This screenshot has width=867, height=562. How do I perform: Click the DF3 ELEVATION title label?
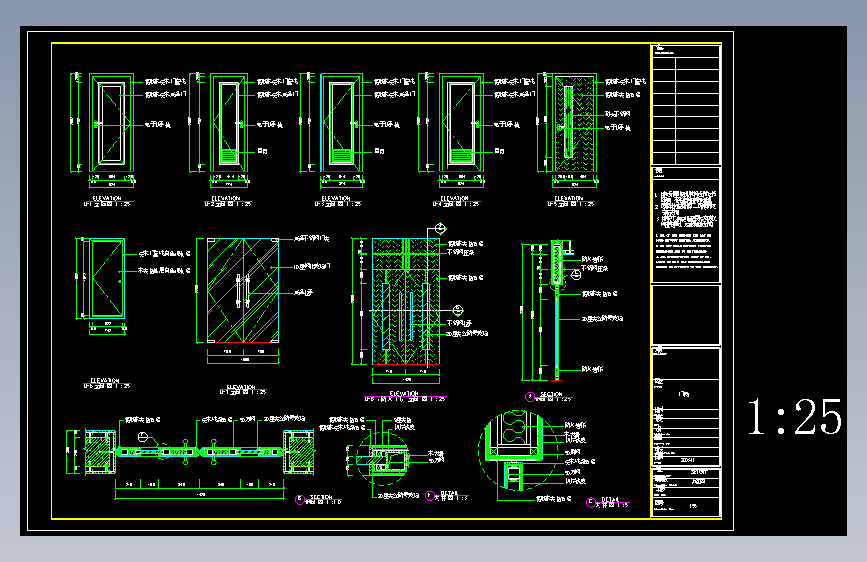click(337, 201)
